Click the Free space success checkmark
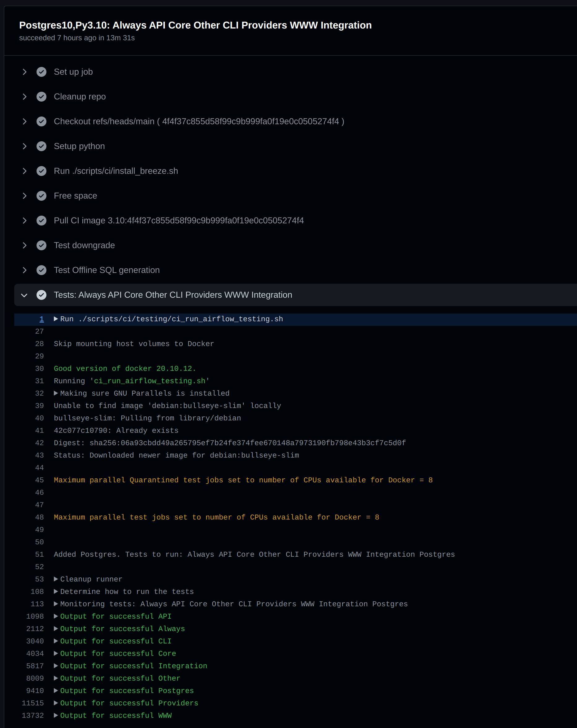This screenshot has width=577, height=728. (41, 196)
